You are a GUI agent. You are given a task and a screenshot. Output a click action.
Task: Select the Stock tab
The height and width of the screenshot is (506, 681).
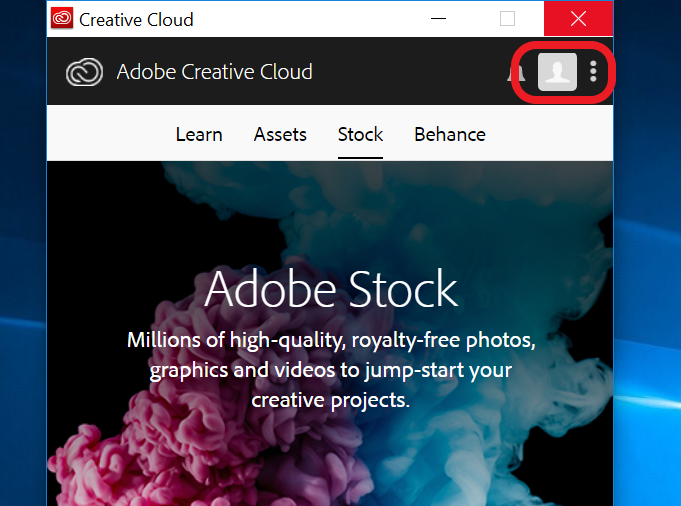pos(360,135)
